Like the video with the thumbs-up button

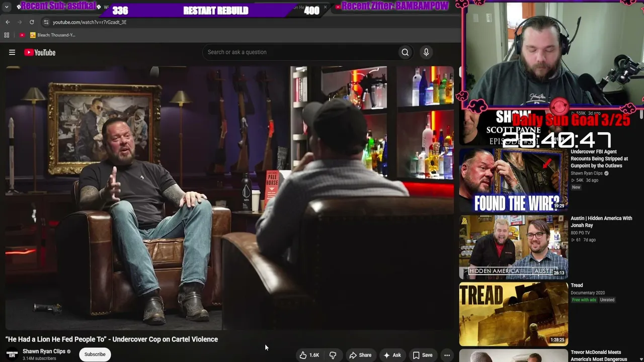click(x=309, y=355)
